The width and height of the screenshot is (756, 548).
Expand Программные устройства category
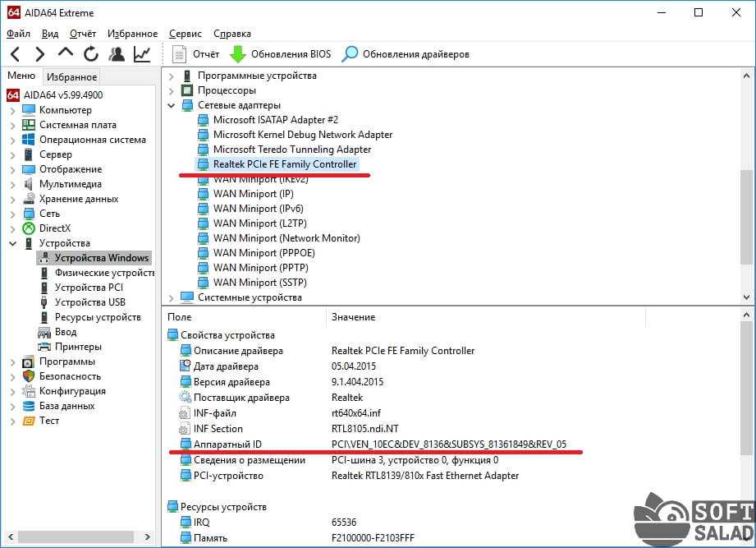172,76
